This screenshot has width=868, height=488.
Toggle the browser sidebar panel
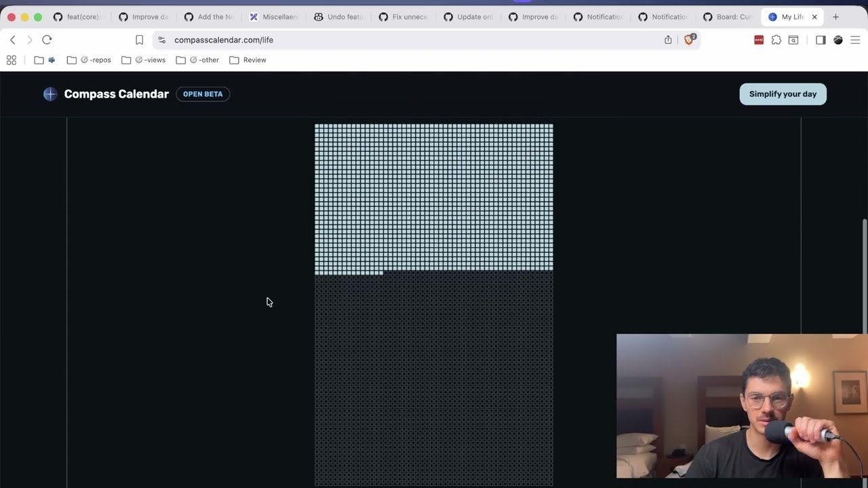pyautogui.click(x=821, y=40)
